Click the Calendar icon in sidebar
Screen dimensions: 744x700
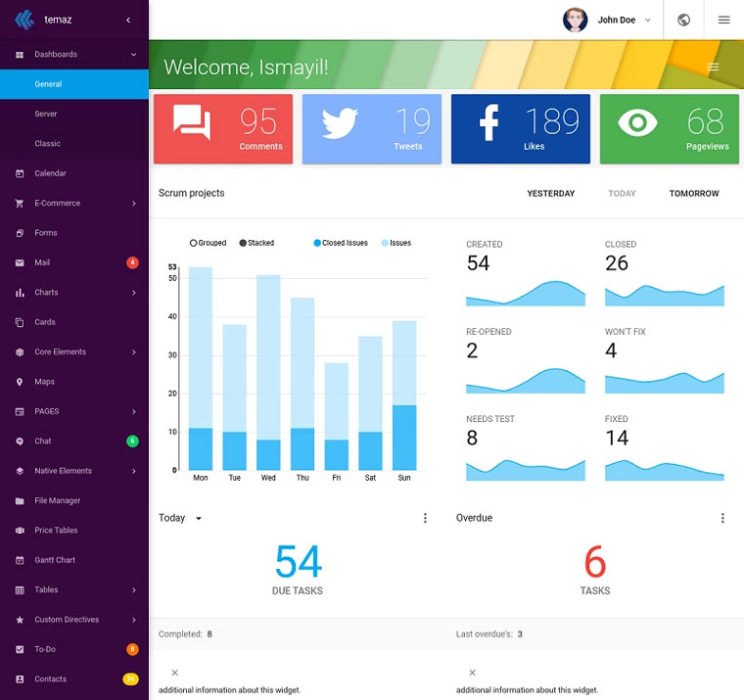click(x=20, y=173)
